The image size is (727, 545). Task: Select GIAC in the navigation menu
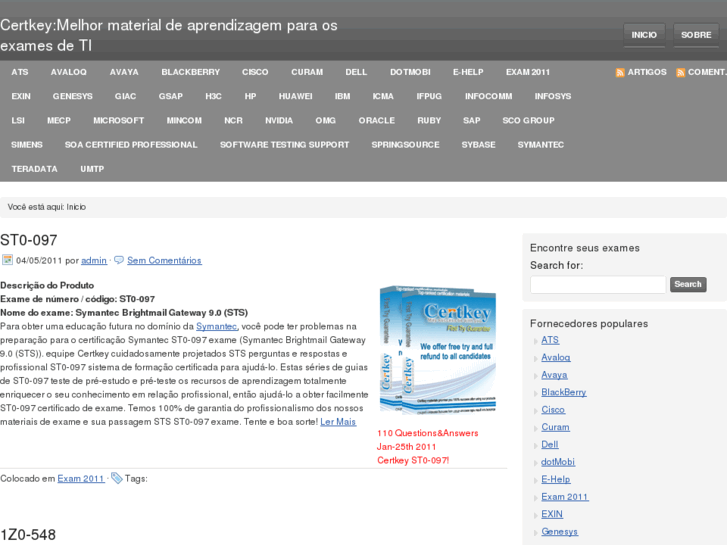[x=126, y=96]
